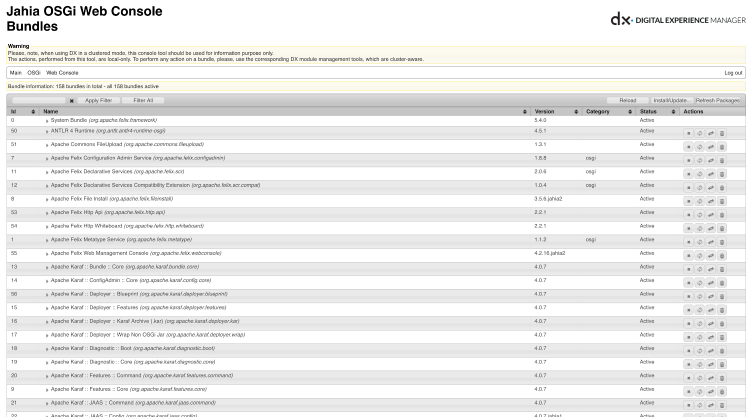Update Karaf ConfigAdmin Core bundle
Viewport: 750px width, 417px height.
(x=711, y=283)
